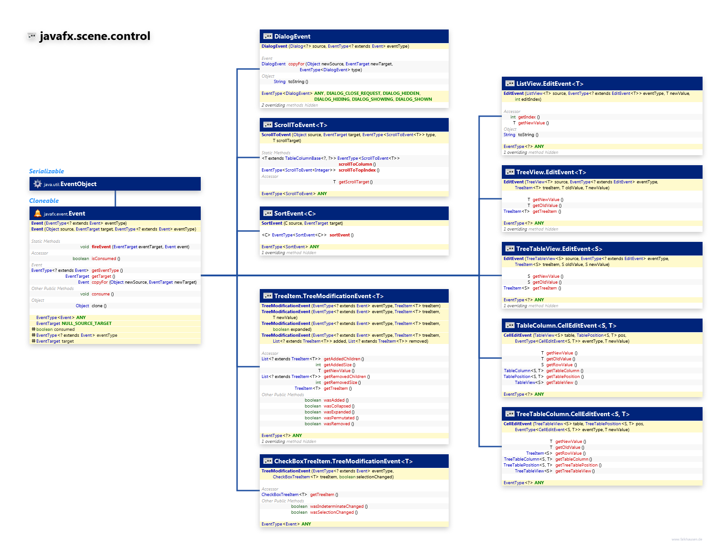Viewport: 728px width, 560px height.
Task: Click the class icon in the DialogEvent header
Action: (268, 36)
